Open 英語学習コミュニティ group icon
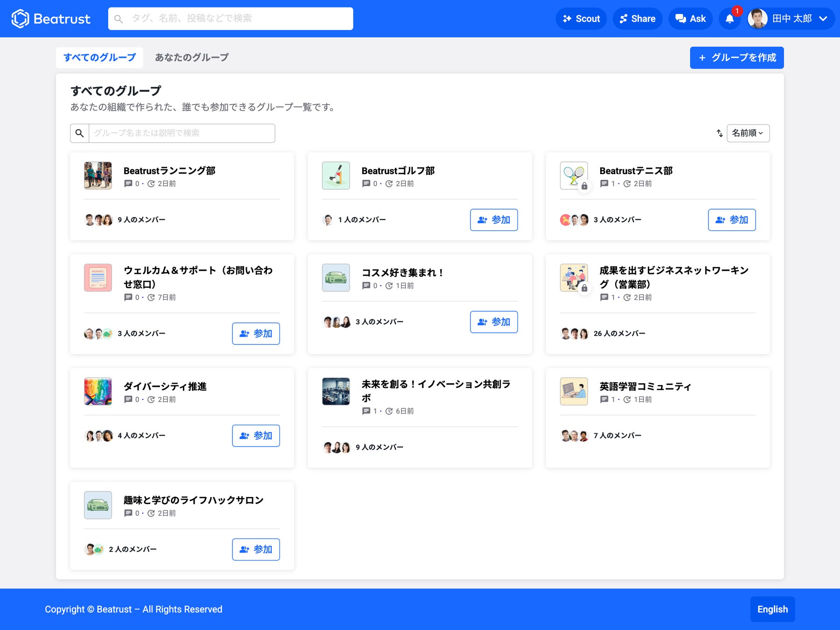Viewport: 840px width, 630px height. click(x=574, y=392)
